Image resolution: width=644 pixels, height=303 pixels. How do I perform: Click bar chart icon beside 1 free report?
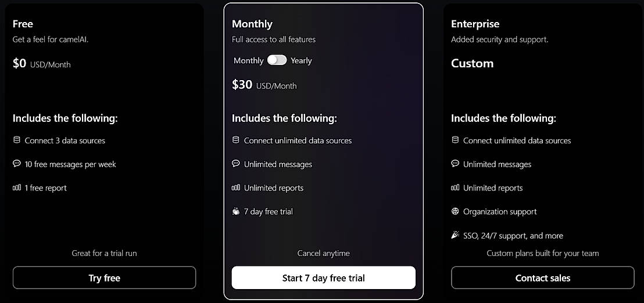click(17, 187)
